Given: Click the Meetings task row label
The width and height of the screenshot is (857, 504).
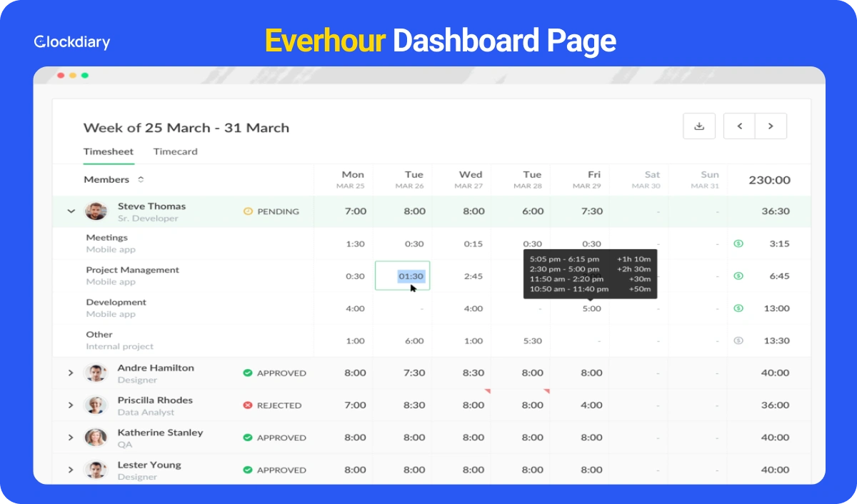Looking at the screenshot, I should click(107, 238).
